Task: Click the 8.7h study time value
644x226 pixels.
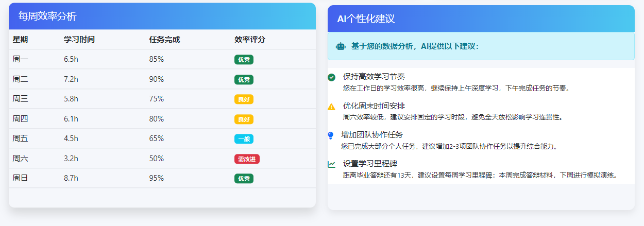Action: (x=71, y=179)
